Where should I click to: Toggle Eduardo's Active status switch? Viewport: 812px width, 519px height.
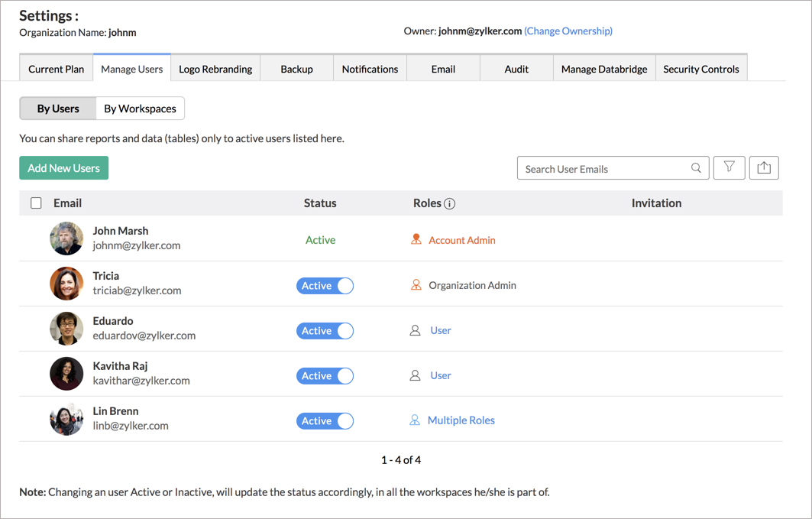coord(325,330)
